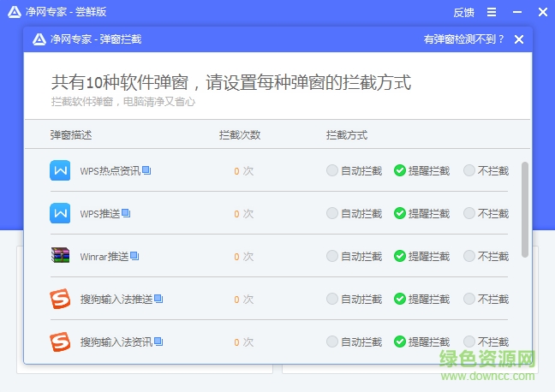Screen dimensions: 555x392
Task: Open preview icon next to 搜狗输入法资讯
Action: [158, 342]
